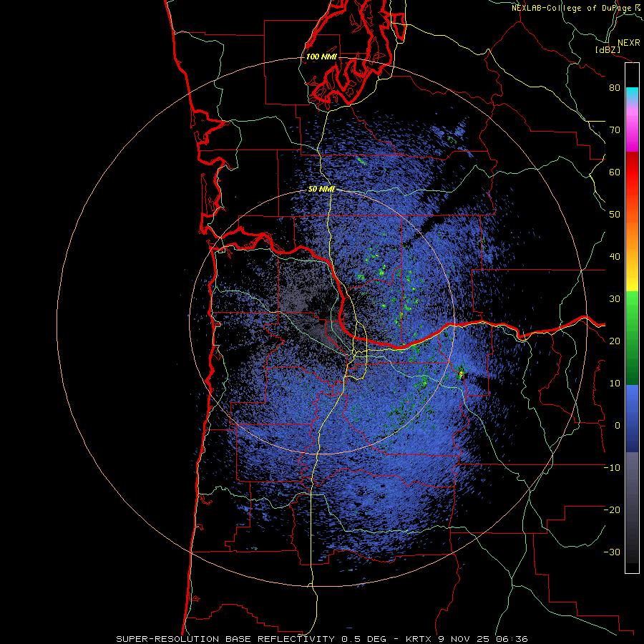Click the 60 dBZ scale value
The width and height of the screenshot is (644, 644).
(x=615, y=172)
